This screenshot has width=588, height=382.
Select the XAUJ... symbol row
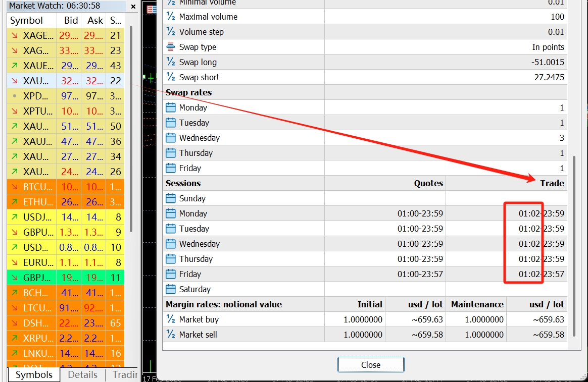[66, 141]
